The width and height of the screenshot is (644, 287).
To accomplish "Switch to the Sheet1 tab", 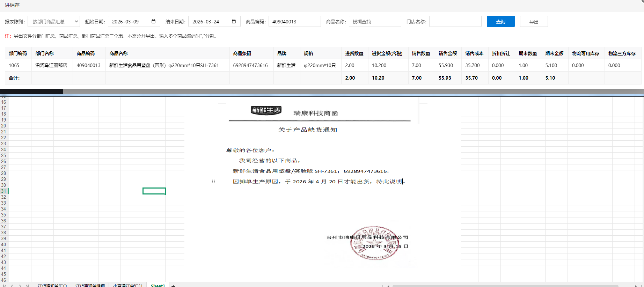I will coord(158,285).
